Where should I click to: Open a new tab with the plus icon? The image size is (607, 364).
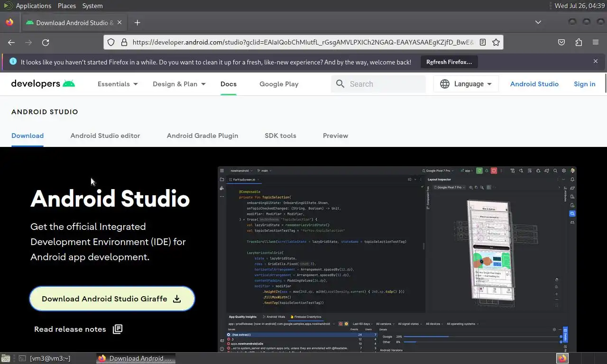pyautogui.click(x=137, y=22)
